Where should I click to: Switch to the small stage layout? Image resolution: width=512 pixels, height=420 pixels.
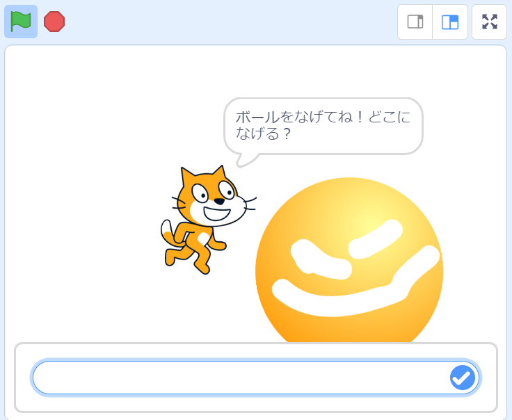(415, 22)
